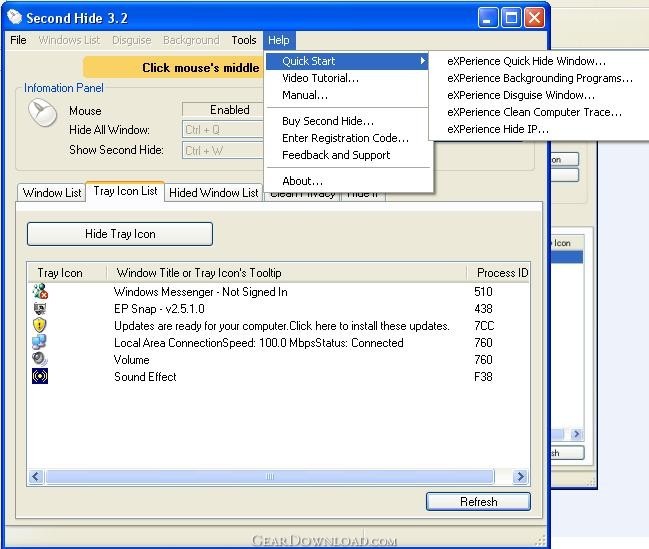649x549 pixels.
Task: Select eXPerience Hide IP
Action: pos(498,129)
